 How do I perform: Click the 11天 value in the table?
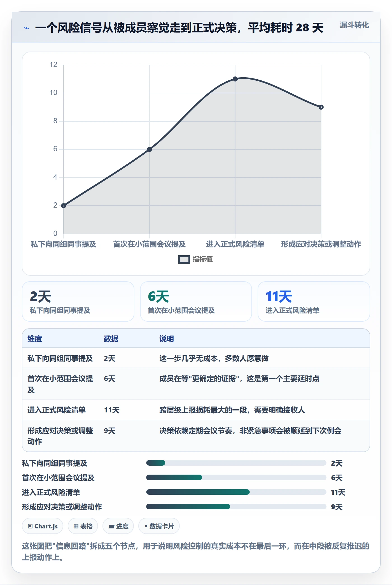pos(112,410)
